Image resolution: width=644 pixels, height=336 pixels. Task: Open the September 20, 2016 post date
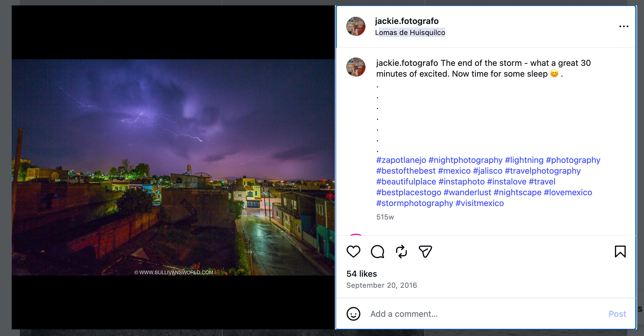click(382, 285)
